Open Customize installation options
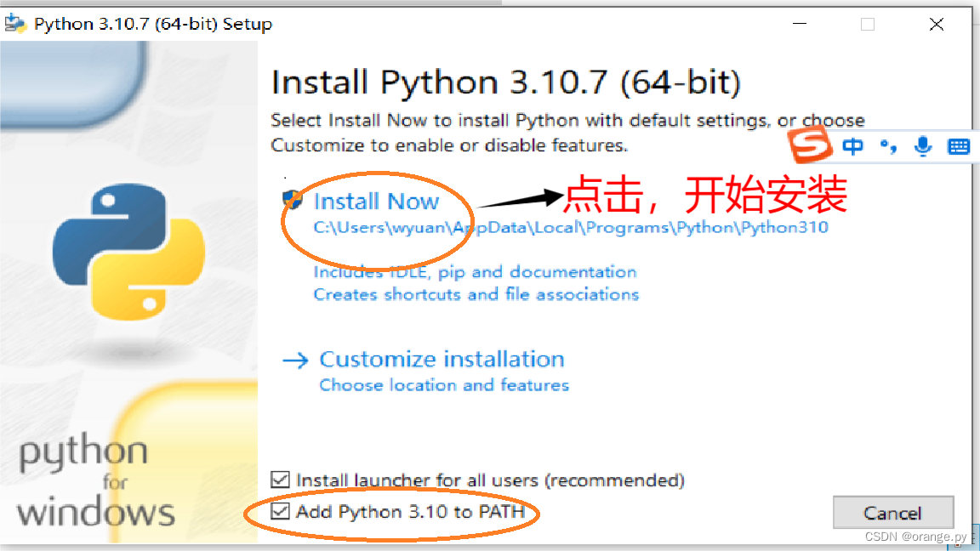The height and width of the screenshot is (551, 980). pos(442,359)
